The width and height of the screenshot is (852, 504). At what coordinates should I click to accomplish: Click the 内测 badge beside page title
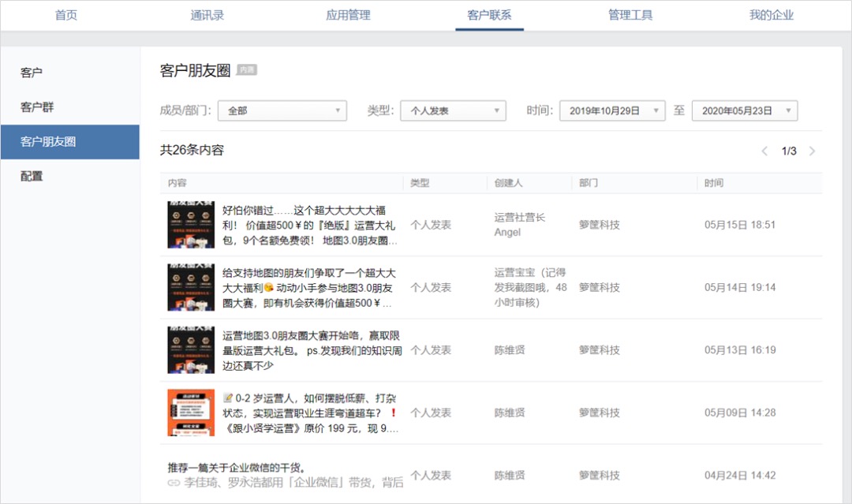(247, 70)
